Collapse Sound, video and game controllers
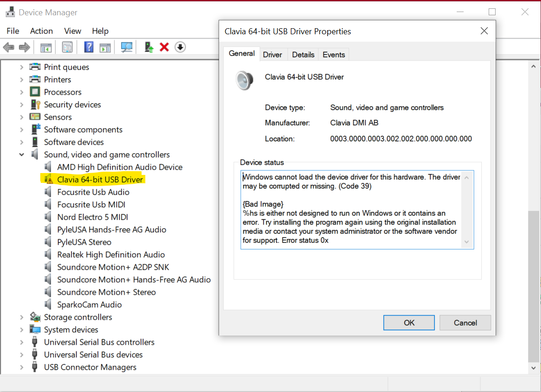The height and width of the screenshot is (392, 541). pos(21,155)
